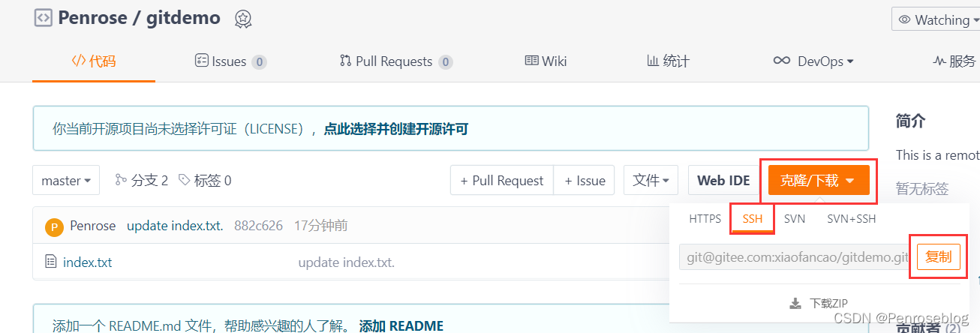Click the + Pull Request button

pos(502,181)
